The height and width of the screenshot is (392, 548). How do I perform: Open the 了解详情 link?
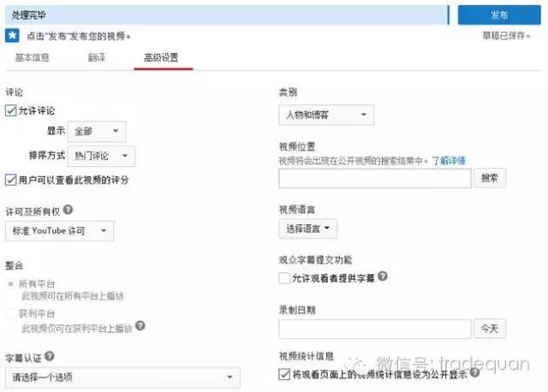pyautogui.click(x=448, y=160)
